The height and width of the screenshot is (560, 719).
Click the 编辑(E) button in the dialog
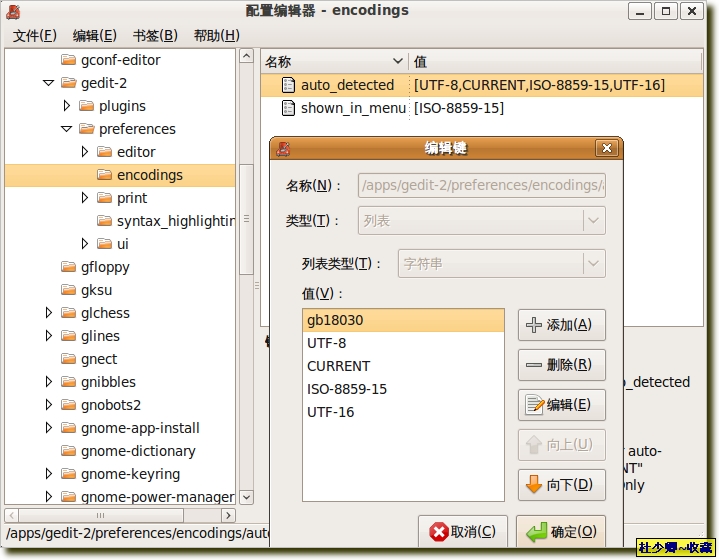(562, 405)
